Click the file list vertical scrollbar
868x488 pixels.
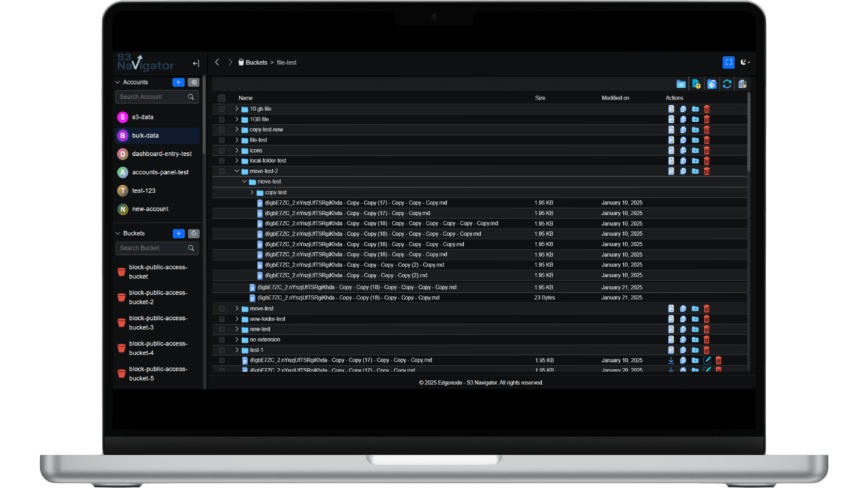(749, 132)
